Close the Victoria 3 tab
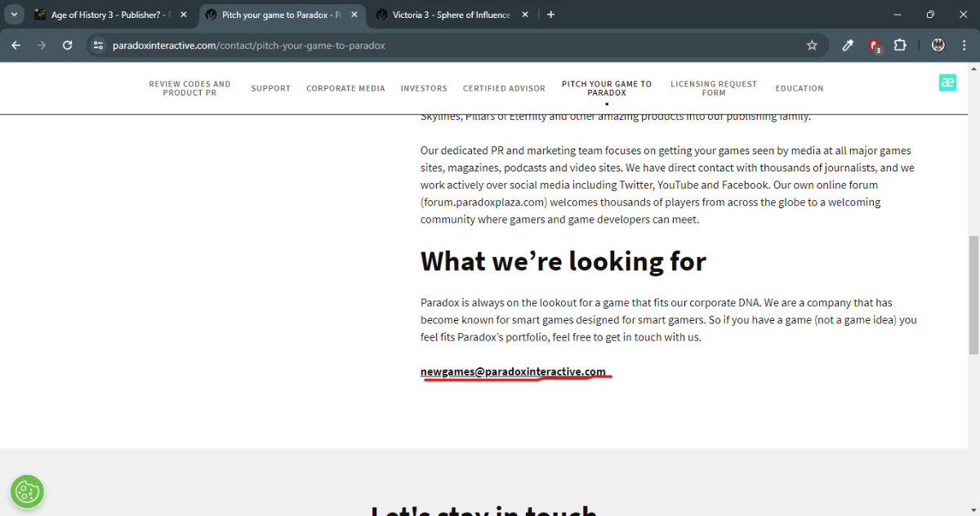Screen dimensions: 980x516 (x=525, y=15)
